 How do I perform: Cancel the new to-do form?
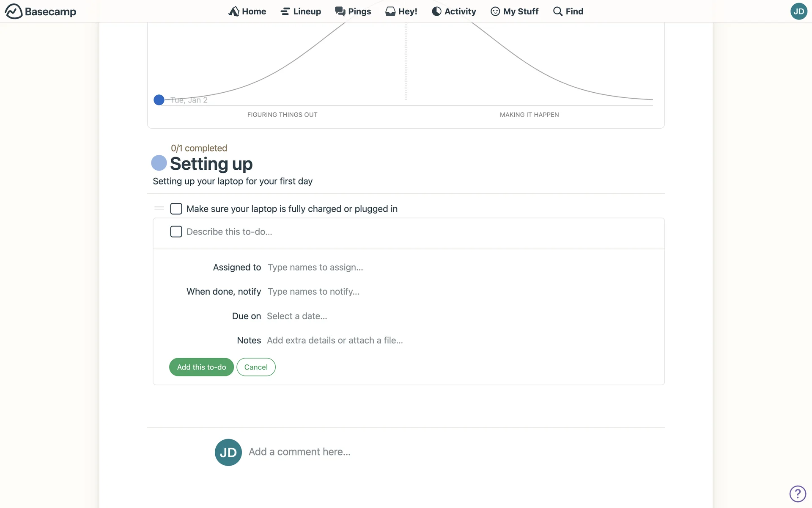tap(256, 367)
